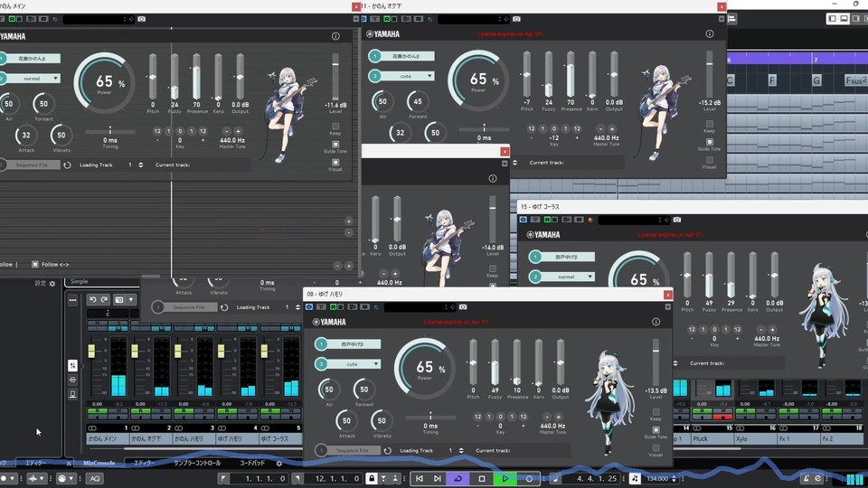
Task: Click the Fuzzy slider in ゆげ ハモリ plugin
Action: coord(495,364)
